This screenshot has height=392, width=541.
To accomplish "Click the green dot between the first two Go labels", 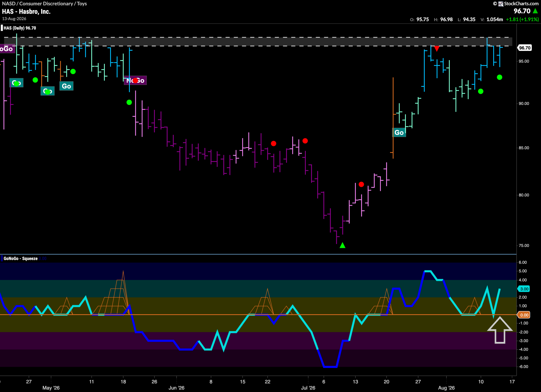I will 35,80.
